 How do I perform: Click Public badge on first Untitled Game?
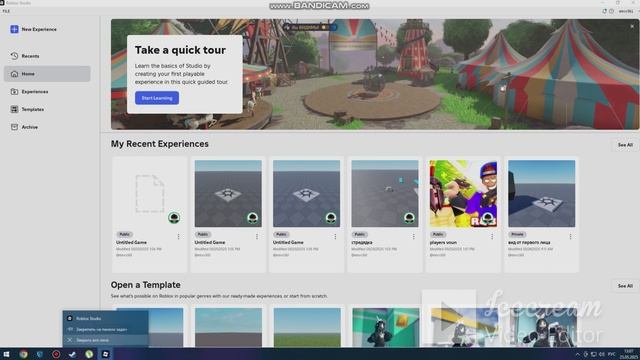(x=124, y=234)
